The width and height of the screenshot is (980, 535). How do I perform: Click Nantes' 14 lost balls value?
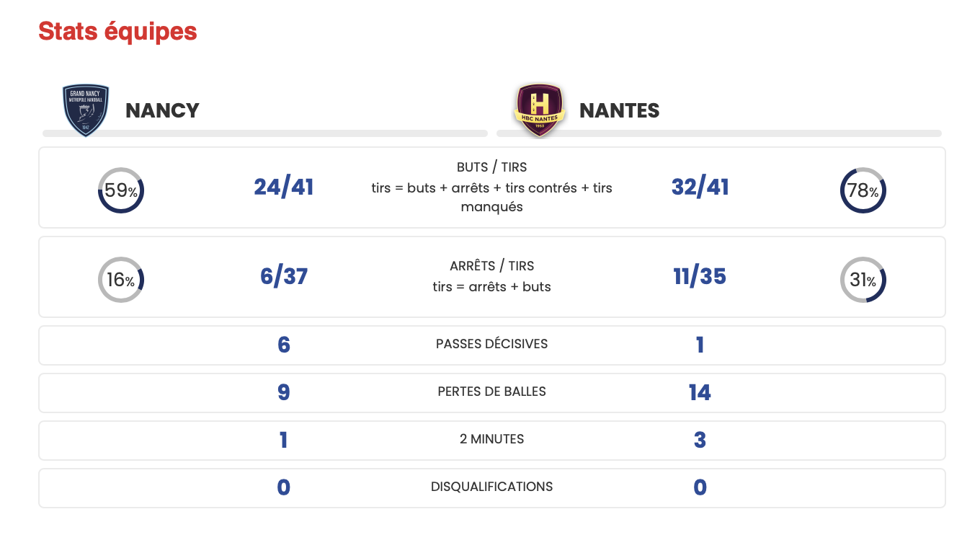click(x=700, y=393)
